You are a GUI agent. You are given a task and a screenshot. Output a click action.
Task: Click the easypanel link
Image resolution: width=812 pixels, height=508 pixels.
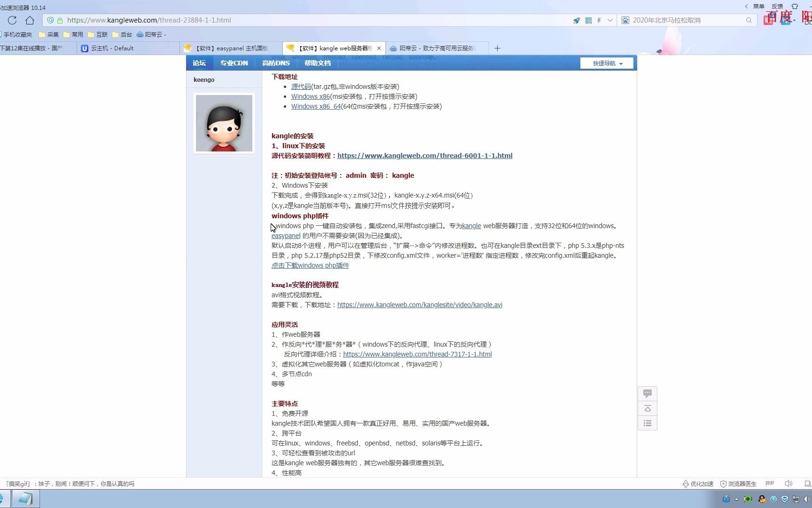tap(286, 236)
